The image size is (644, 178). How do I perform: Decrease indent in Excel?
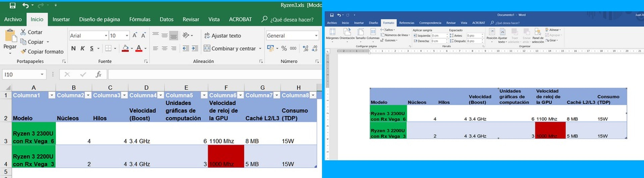pyautogui.click(x=185, y=48)
